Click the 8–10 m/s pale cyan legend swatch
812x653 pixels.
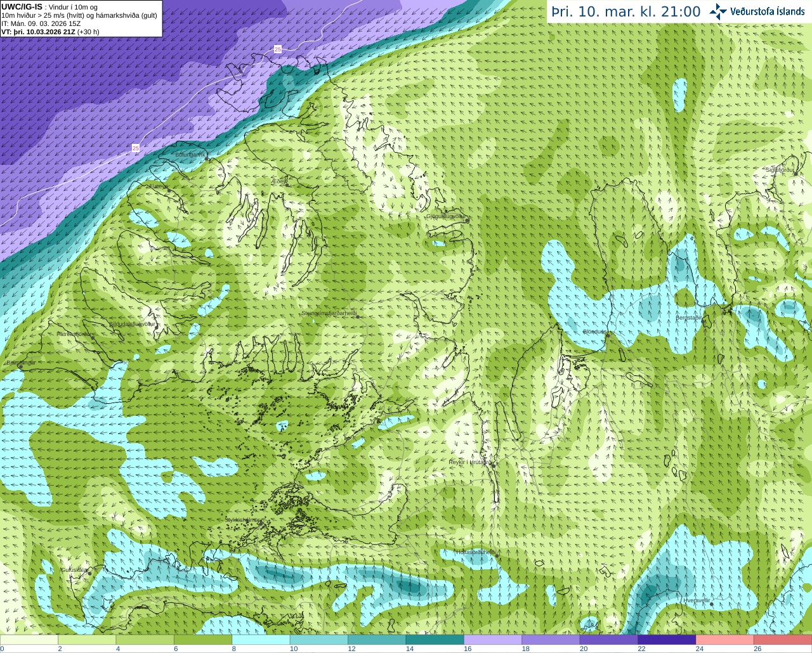[261, 640]
